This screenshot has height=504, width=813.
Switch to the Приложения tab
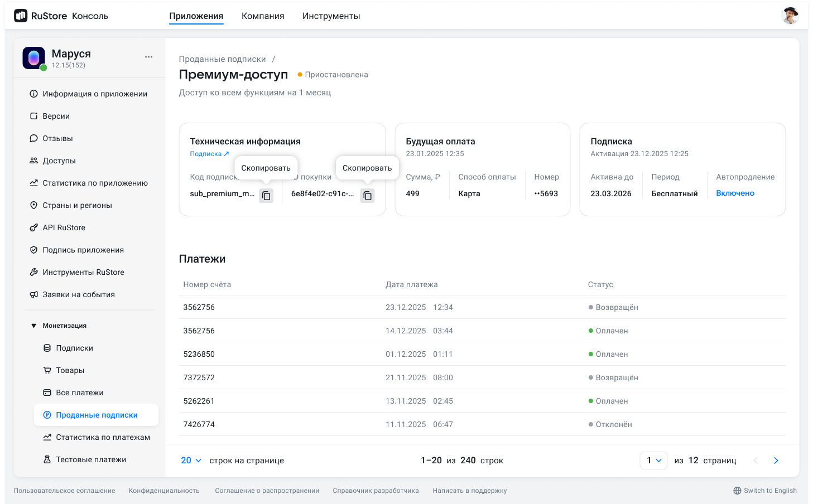click(x=196, y=16)
